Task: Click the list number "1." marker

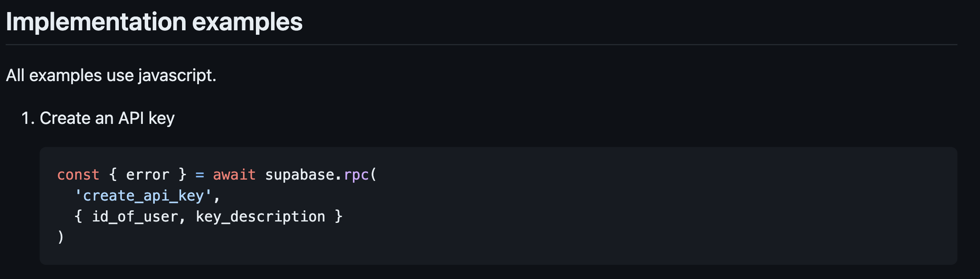Action: click(x=28, y=118)
